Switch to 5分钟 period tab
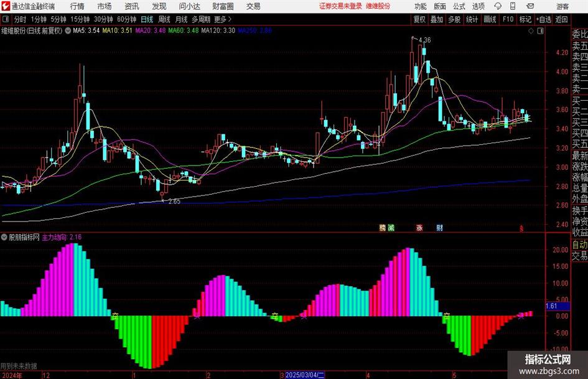588x379 pixels. (58, 19)
